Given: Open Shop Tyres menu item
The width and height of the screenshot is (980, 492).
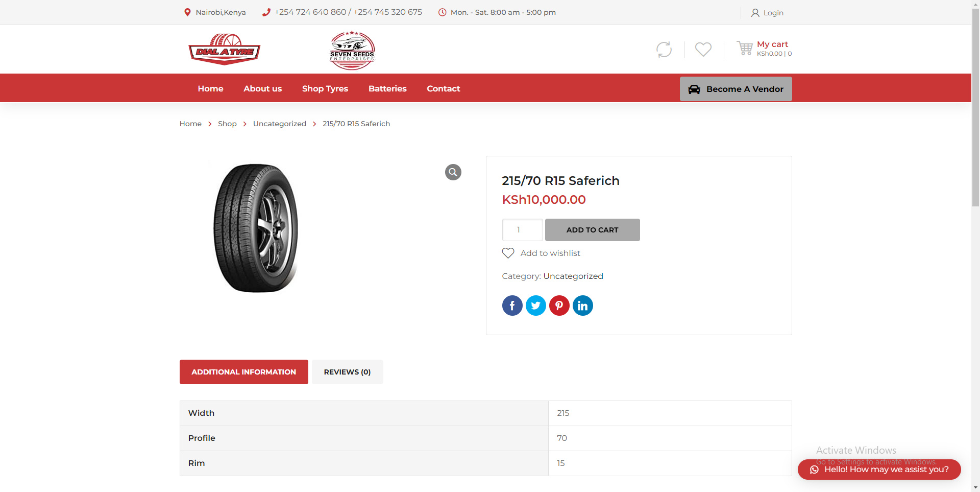Looking at the screenshot, I should [325, 88].
